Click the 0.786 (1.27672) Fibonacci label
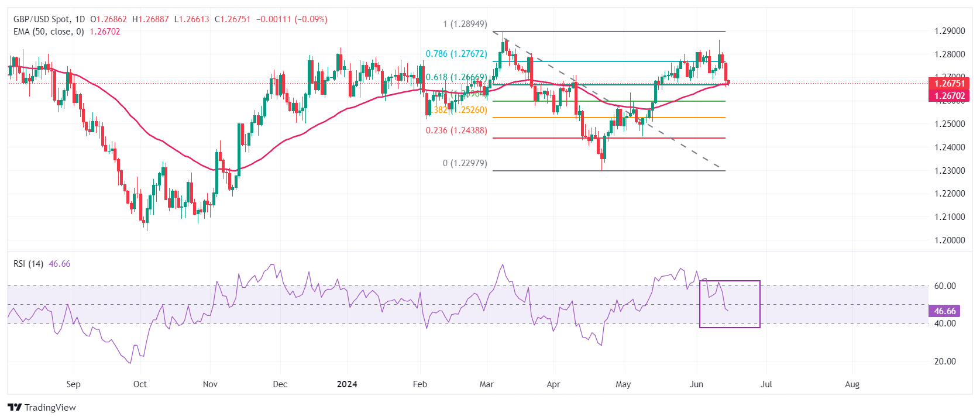Image resolution: width=980 pixels, height=420 pixels. (x=456, y=54)
